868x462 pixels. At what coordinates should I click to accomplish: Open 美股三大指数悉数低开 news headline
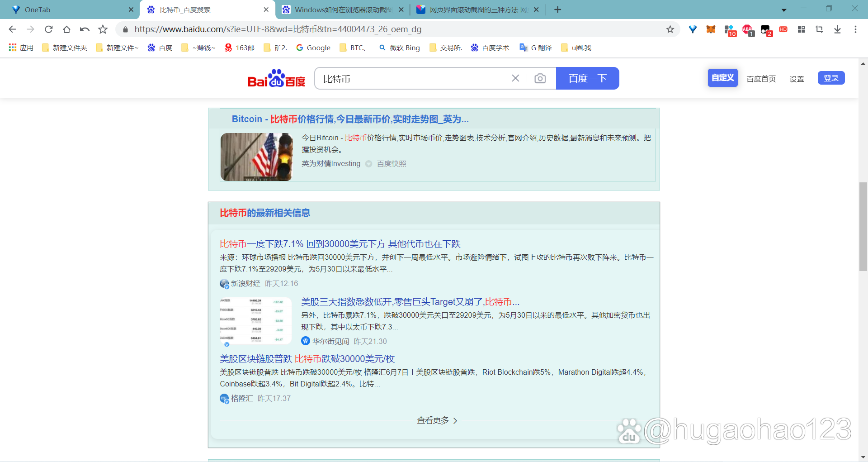click(x=410, y=302)
